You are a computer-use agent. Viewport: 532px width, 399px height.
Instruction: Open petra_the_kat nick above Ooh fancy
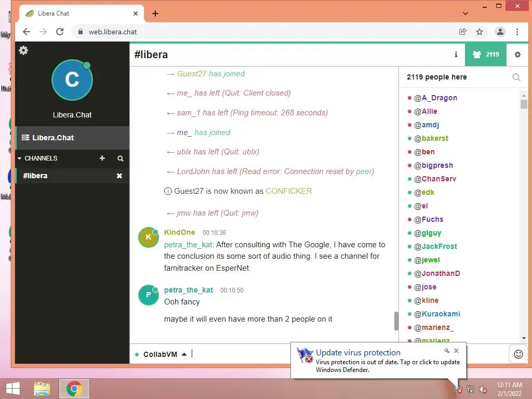(188, 290)
